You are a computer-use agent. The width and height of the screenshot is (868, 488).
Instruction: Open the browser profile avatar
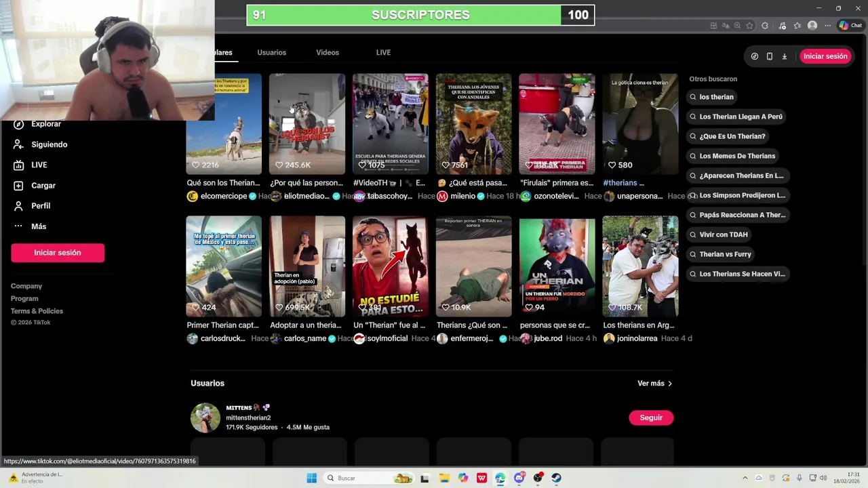pos(812,26)
